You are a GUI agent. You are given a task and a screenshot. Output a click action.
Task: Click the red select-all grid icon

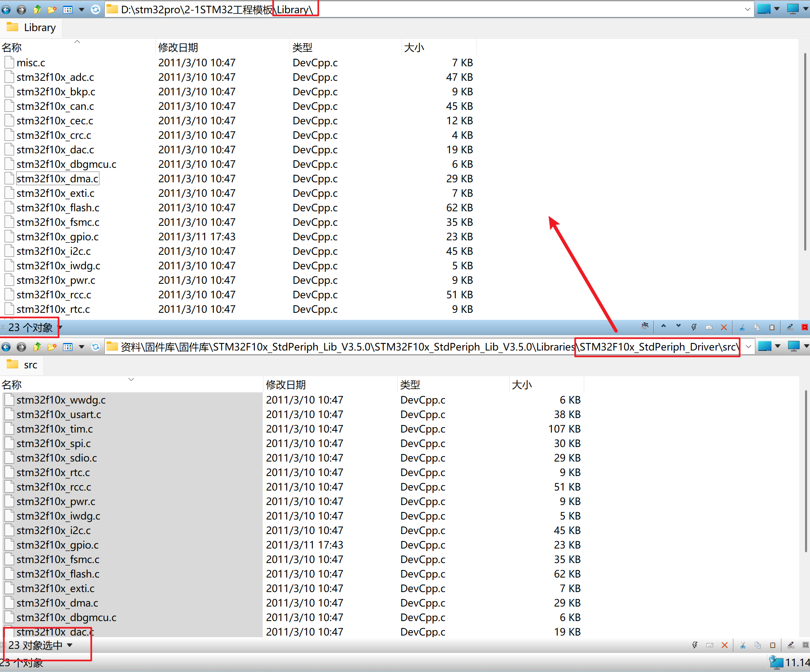pyautogui.click(x=805, y=327)
